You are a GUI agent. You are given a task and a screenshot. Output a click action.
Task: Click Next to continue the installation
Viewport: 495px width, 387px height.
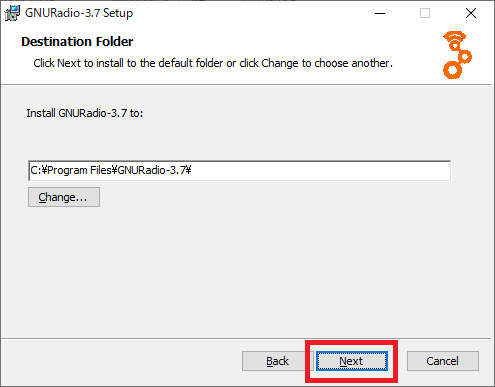click(x=352, y=361)
